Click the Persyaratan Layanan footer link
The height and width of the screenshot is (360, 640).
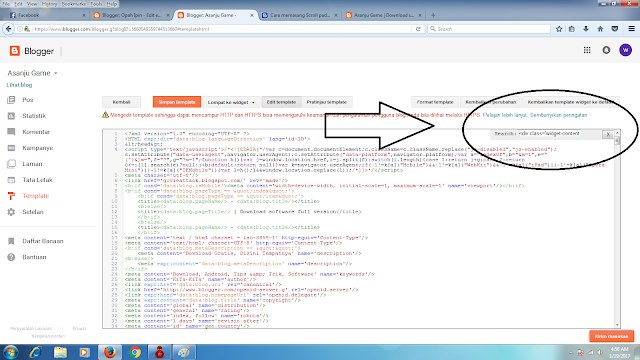[31, 328]
